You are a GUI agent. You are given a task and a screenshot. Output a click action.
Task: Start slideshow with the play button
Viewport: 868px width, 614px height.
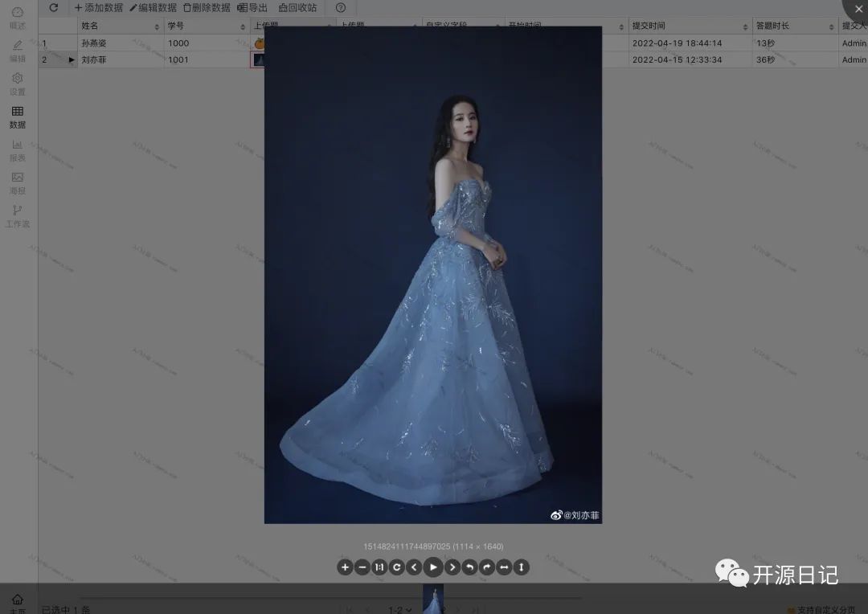[x=433, y=567]
